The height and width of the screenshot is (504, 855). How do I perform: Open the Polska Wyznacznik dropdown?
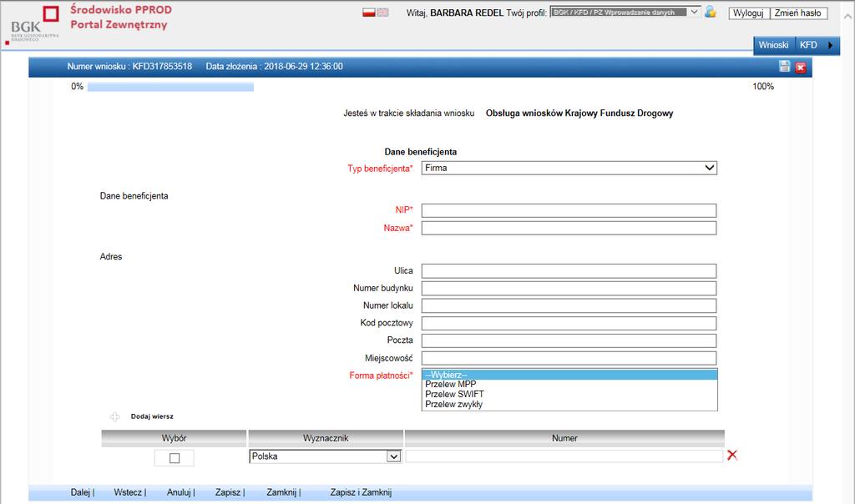pos(326,456)
